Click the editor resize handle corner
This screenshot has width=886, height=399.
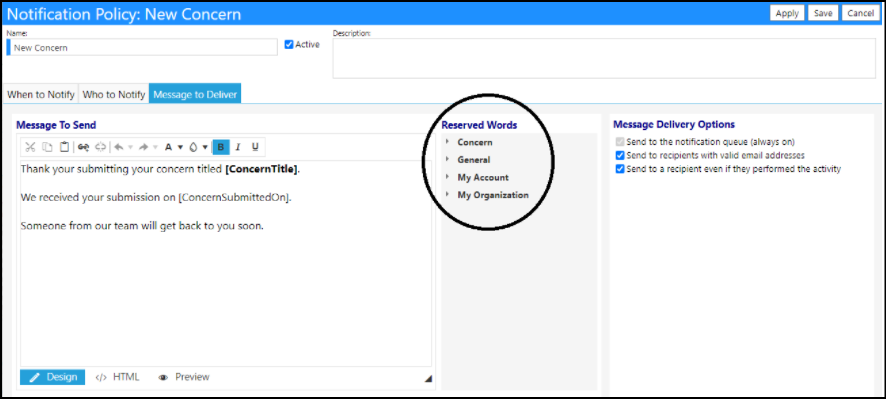(x=428, y=379)
